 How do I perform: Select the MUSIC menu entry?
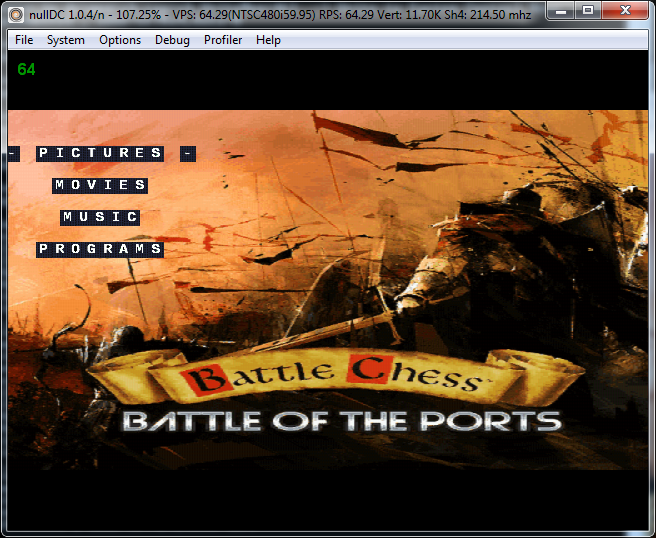point(100,217)
